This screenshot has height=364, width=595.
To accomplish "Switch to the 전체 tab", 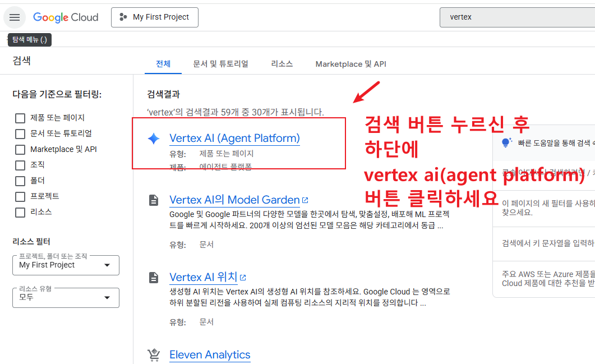I will [163, 64].
